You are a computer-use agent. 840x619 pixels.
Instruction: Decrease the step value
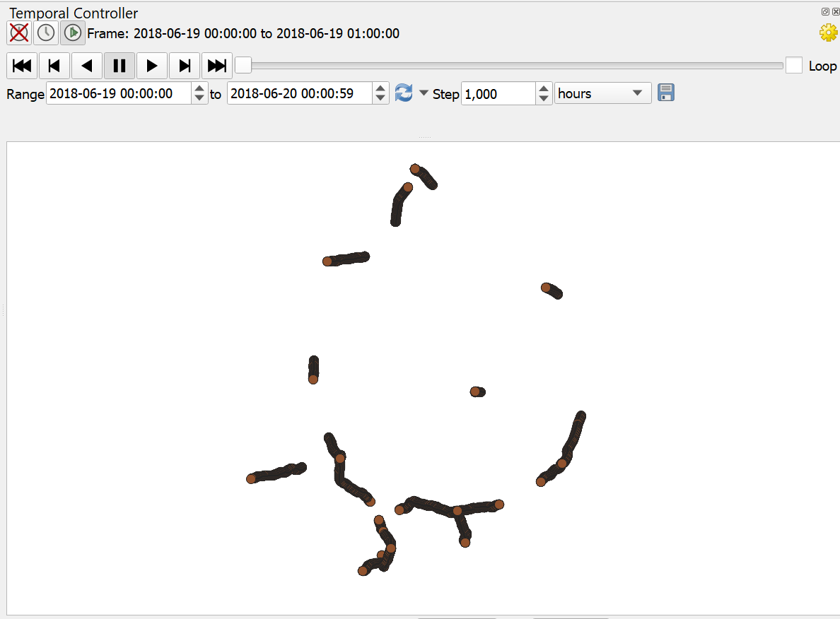(x=544, y=99)
